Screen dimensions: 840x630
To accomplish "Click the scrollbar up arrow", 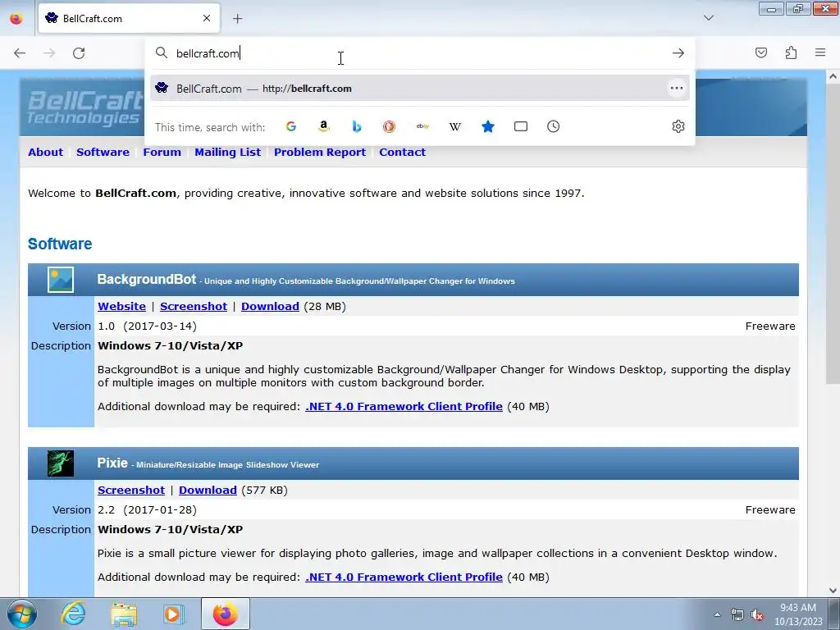I will tap(833, 76).
